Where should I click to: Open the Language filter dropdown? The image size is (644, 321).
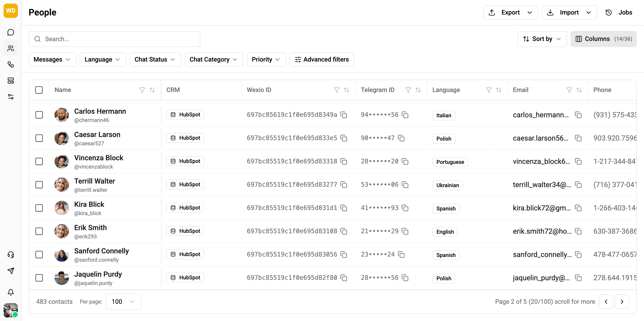point(102,59)
